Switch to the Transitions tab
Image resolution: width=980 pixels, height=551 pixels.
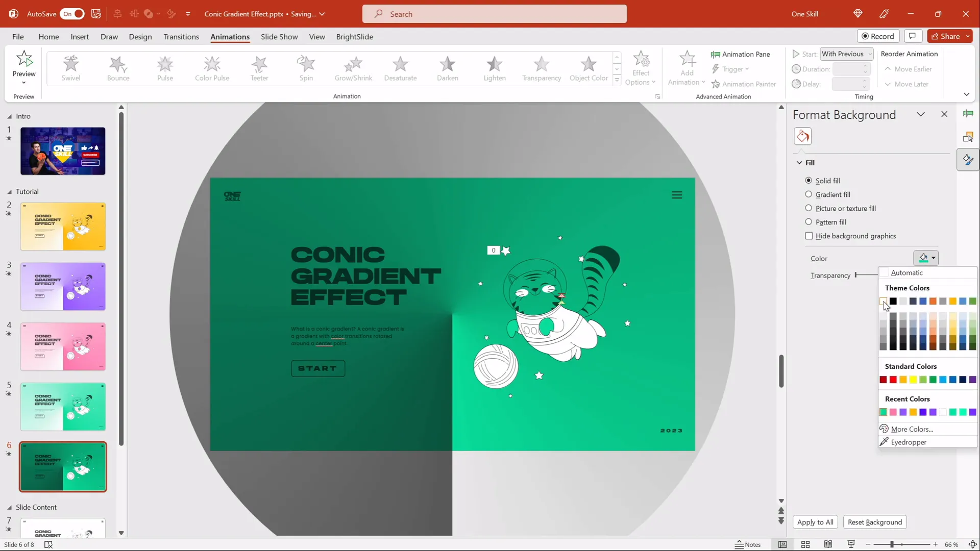coord(181,37)
